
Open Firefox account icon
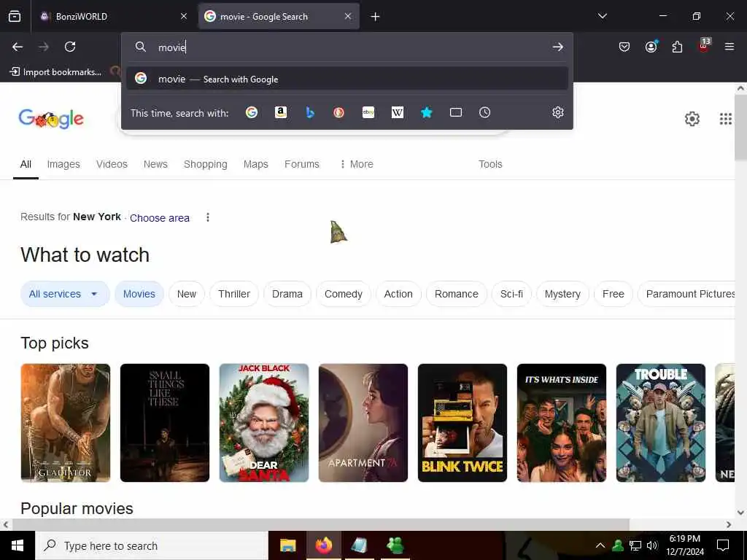[x=651, y=47]
